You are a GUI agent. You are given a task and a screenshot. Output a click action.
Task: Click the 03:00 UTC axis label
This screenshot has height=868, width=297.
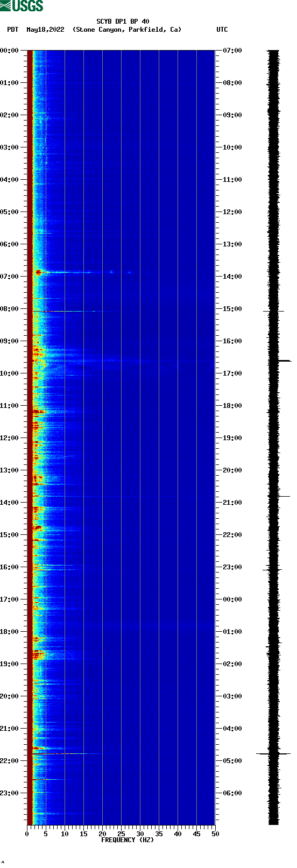(232, 696)
